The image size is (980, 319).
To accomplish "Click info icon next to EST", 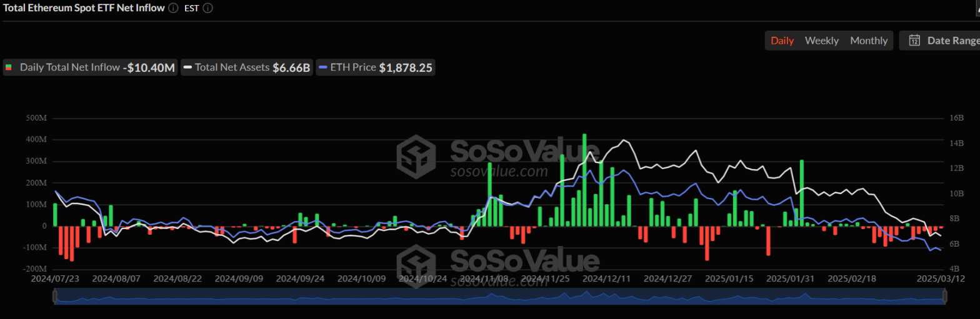I will click(208, 8).
